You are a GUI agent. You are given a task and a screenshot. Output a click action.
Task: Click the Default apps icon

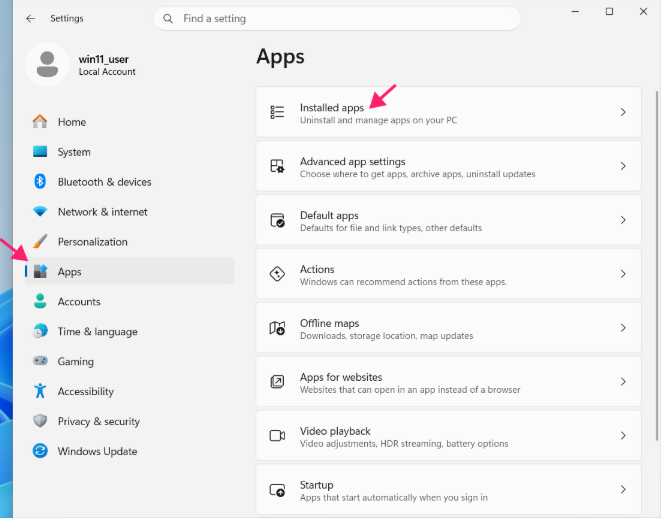tap(277, 220)
